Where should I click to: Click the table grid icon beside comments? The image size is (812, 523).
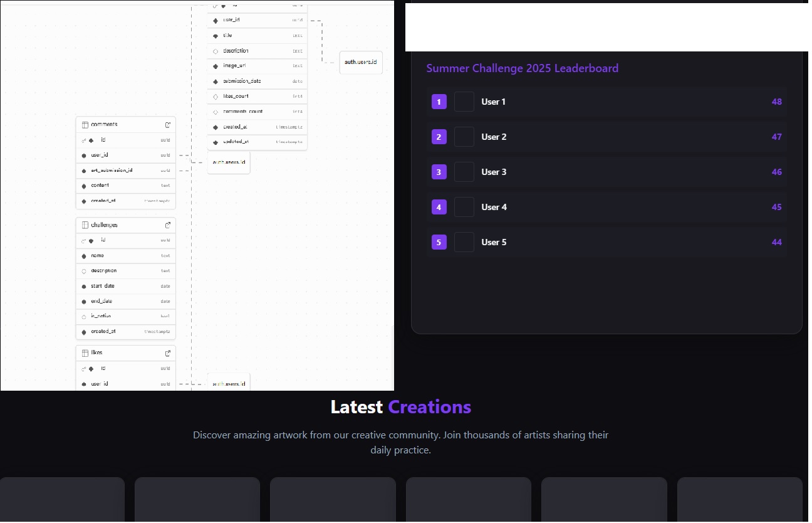point(85,125)
